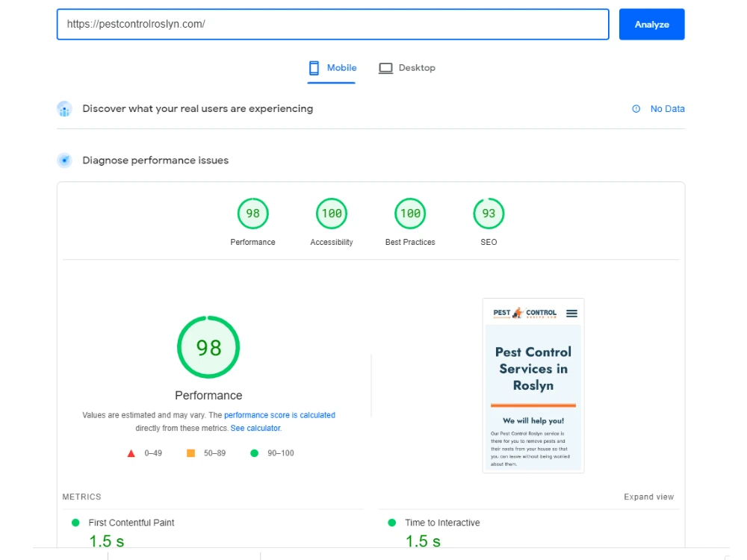Click the Best Practices score circle
The image size is (747, 560).
409,213
